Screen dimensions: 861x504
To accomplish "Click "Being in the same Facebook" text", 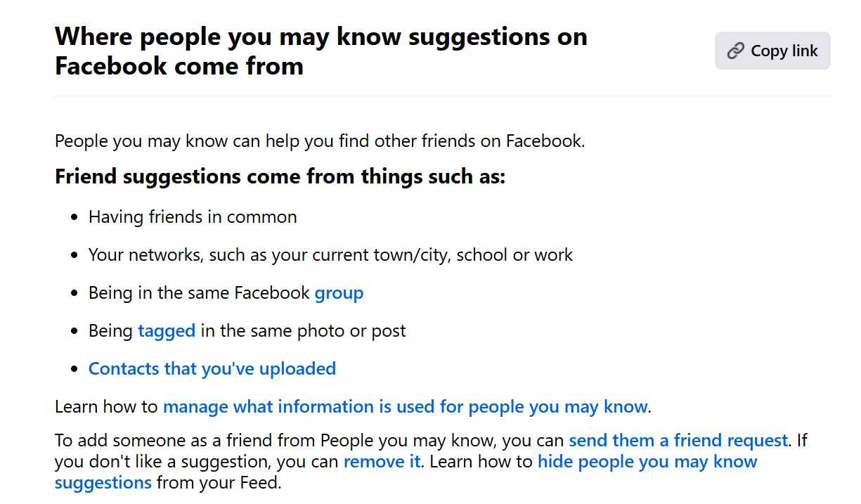I will 199,292.
